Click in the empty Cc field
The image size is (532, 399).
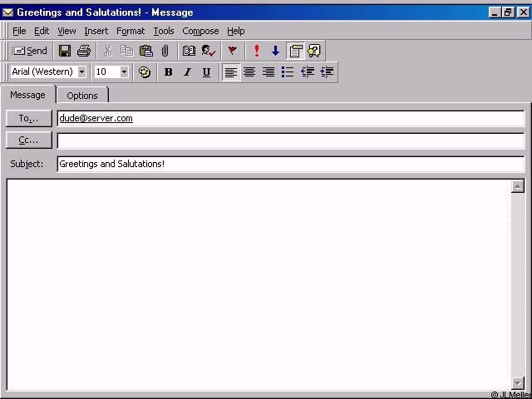[x=291, y=140]
